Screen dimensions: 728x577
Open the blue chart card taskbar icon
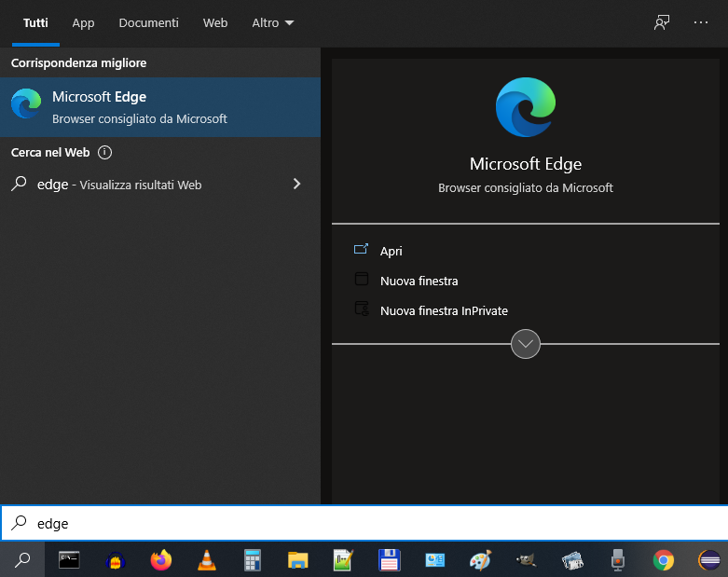pos(434,560)
